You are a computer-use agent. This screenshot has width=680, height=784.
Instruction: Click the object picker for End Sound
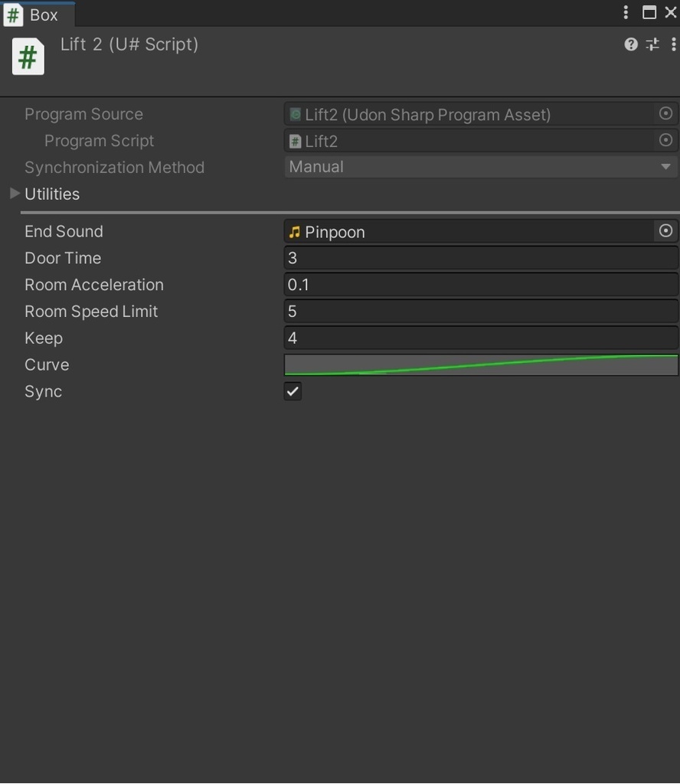coord(665,231)
